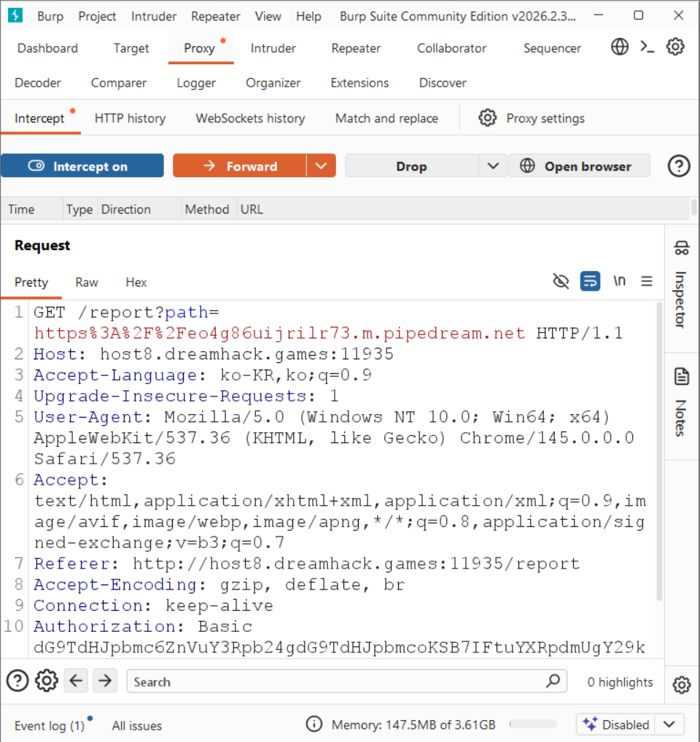Open the WebSockets history sub-tab

pyautogui.click(x=250, y=118)
